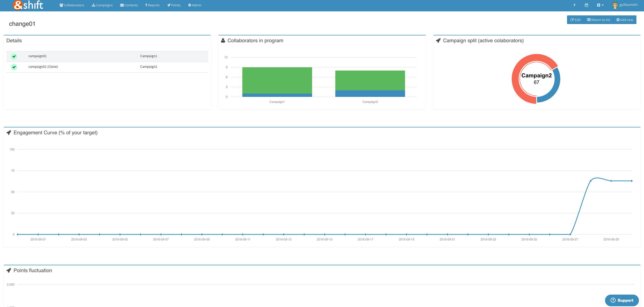Click rocket icon beside Engagement Curve title
644x307 pixels.
tap(9, 133)
